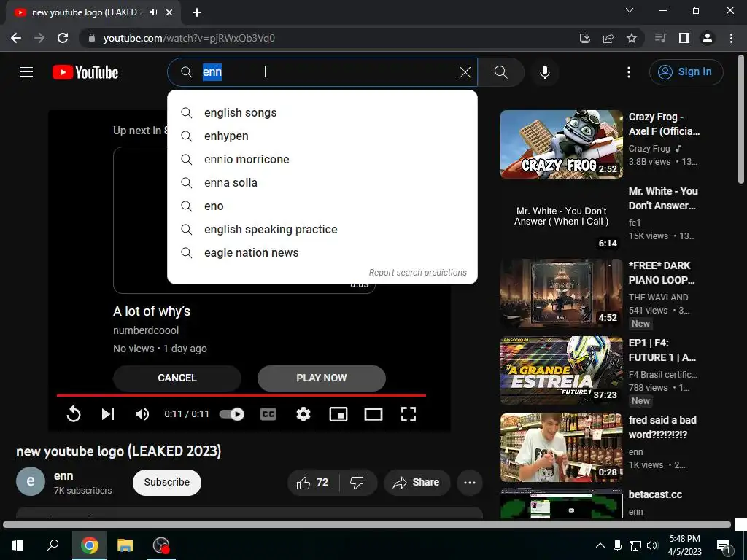Toggle closed captions CC
This screenshot has height=560, width=747.
pyautogui.click(x=268, y=414)
